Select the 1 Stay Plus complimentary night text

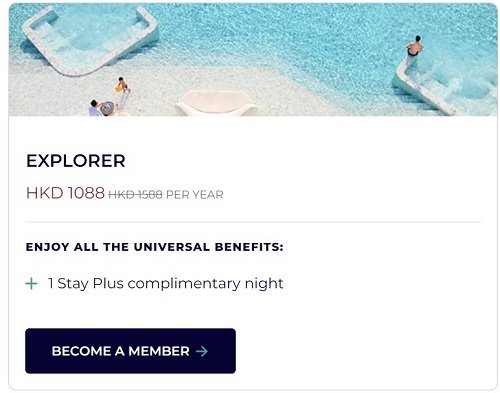[x=166, y=284]
